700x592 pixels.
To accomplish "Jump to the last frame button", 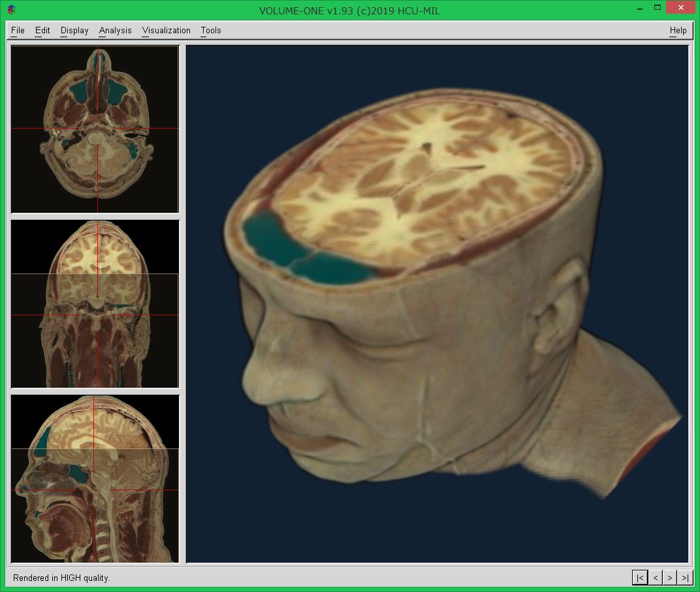I will pyautogui.click(x=684, y=578).
